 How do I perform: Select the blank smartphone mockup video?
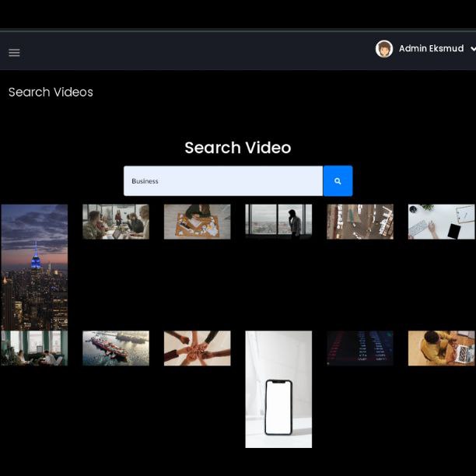coord(278,389)
